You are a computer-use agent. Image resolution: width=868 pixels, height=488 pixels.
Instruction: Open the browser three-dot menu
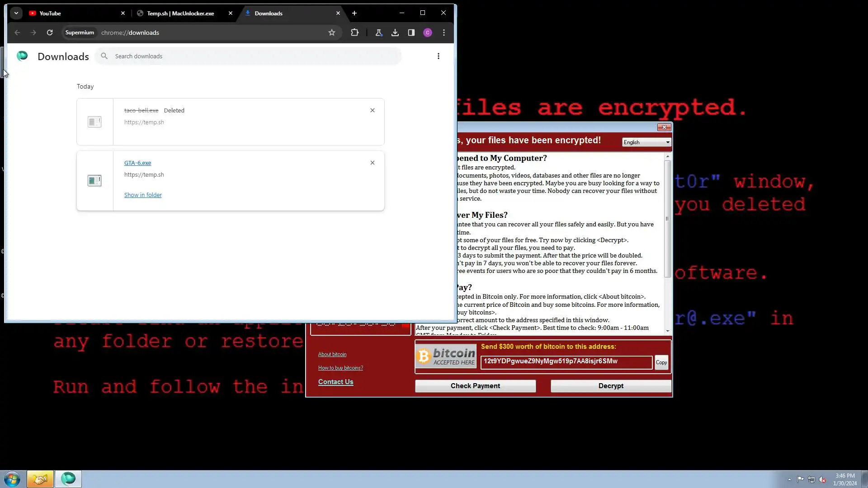pyautogui.click(x=444, y=33)
